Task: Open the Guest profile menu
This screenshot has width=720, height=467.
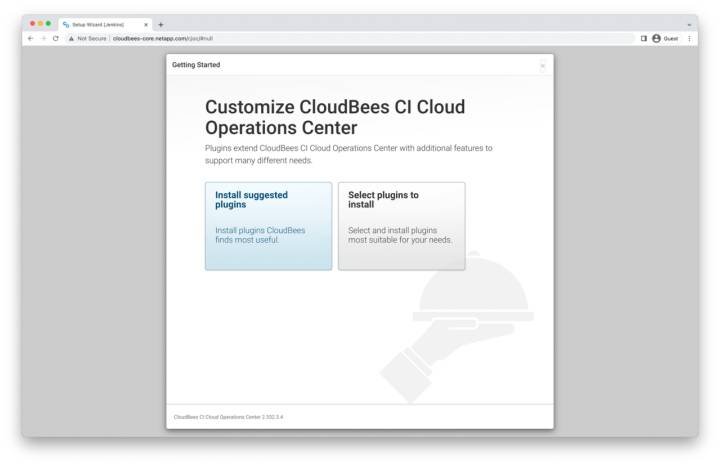Action: coord(664,38)
